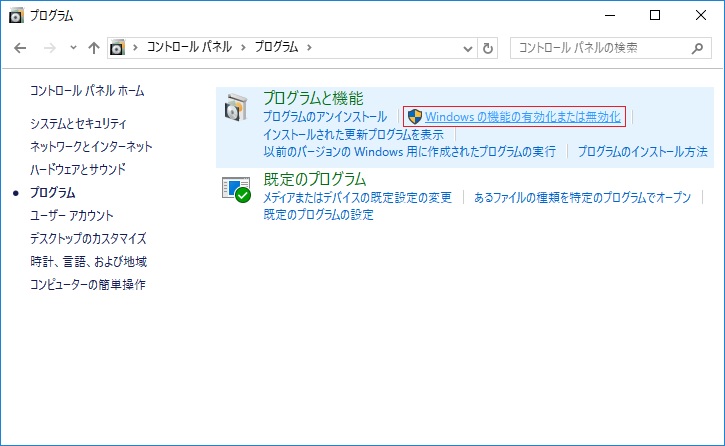Click the 既定のプログラム section icon

(236, 189)
